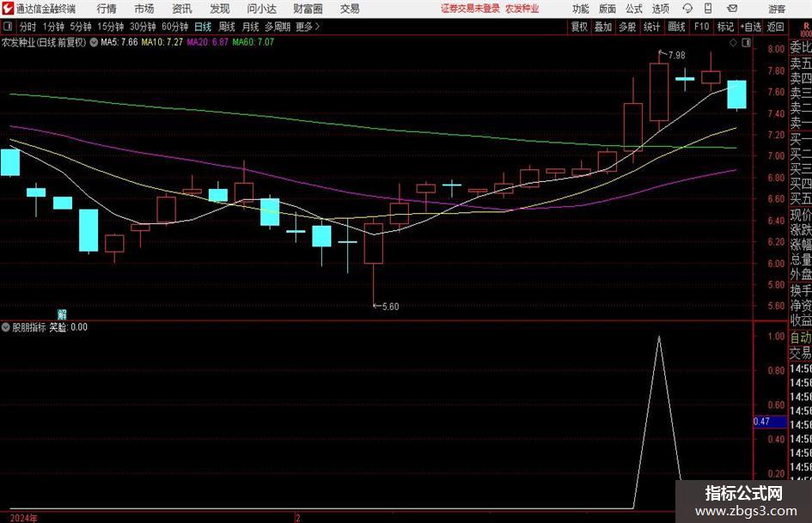Expand the dropdown beside 股朋指标
Viewport: 812px width, 523px height.
pos(6,327)
